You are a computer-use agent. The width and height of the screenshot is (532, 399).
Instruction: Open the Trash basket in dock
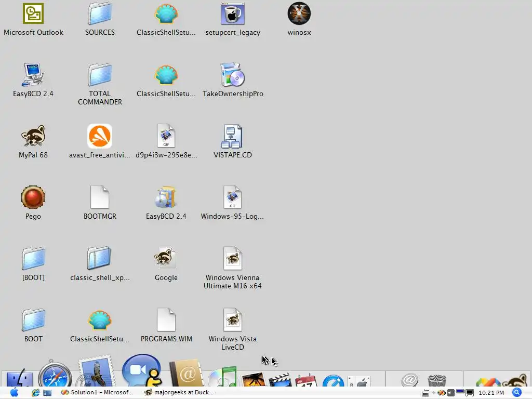tap(437, 380)
